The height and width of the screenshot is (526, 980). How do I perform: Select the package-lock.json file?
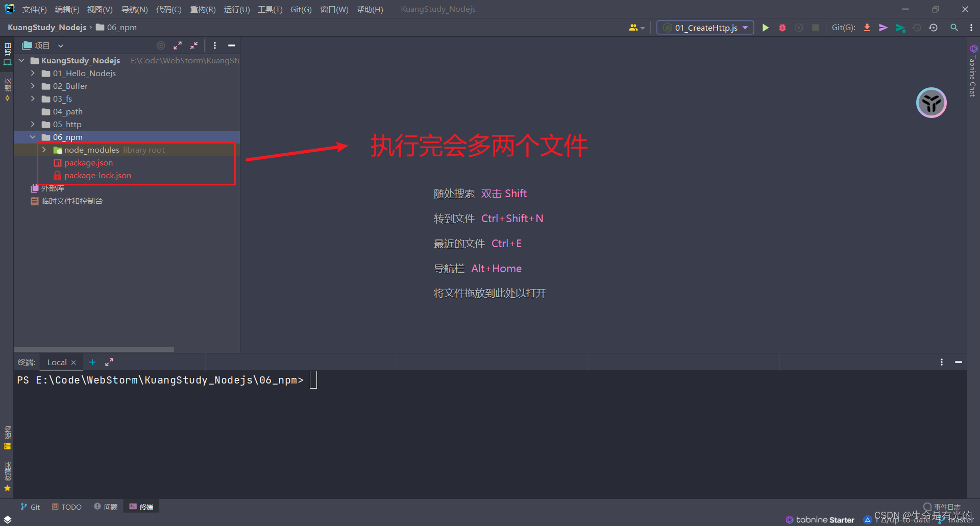point(97,175)
